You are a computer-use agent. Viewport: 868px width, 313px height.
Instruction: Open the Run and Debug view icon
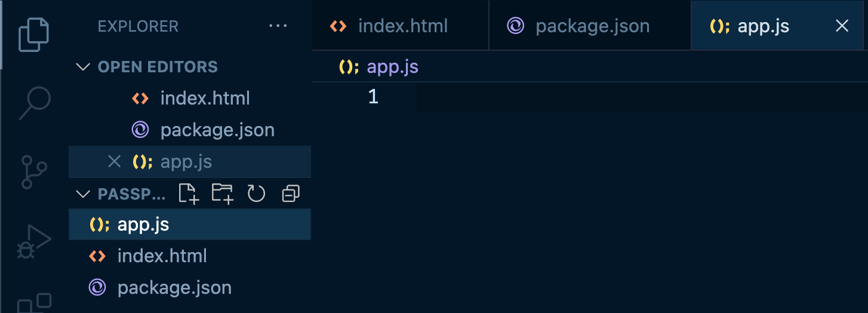click(x=34, y=241)
